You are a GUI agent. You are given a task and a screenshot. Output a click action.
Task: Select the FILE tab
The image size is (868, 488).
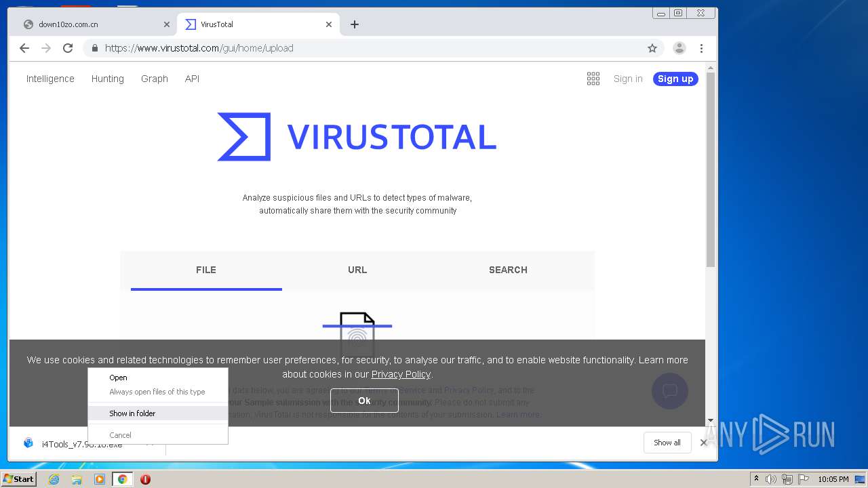coord(206,270)
